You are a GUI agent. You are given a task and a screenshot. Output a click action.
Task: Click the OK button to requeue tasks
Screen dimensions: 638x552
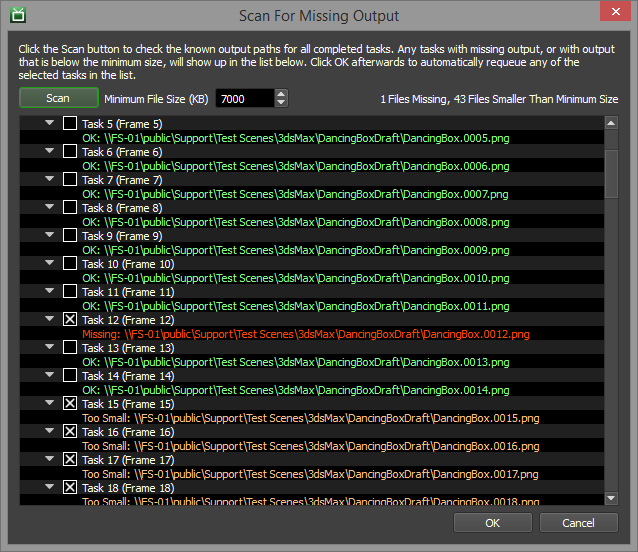(x=493, y=523)
